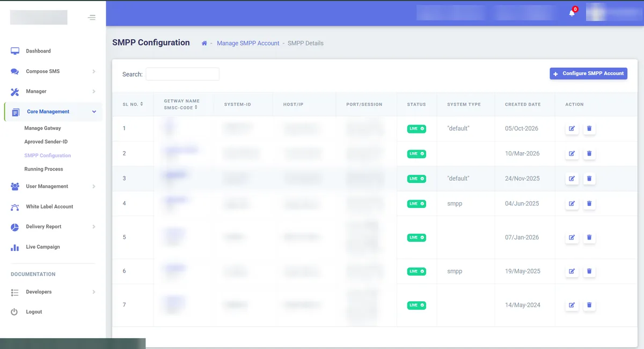644x349 pixels.
Task: Edit the account created 10/Mar-2026
Action: tap(572, 154)
